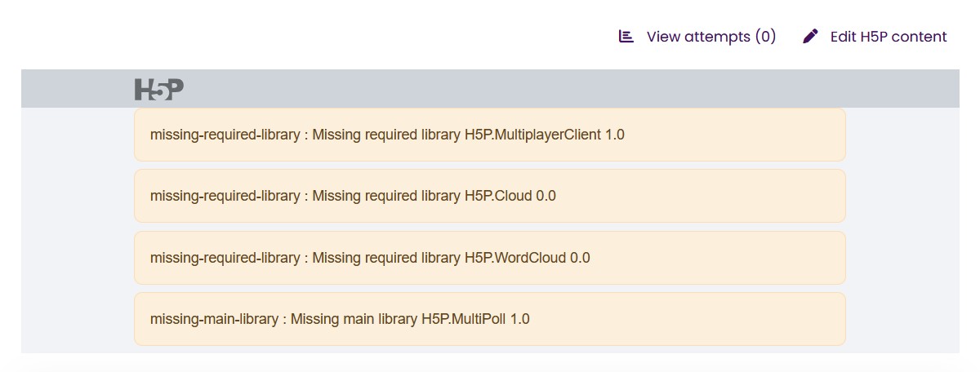Click the "H5P.MultiplayerClient 1.0" library name
This screenshot has width=980, height=372.
544,135
